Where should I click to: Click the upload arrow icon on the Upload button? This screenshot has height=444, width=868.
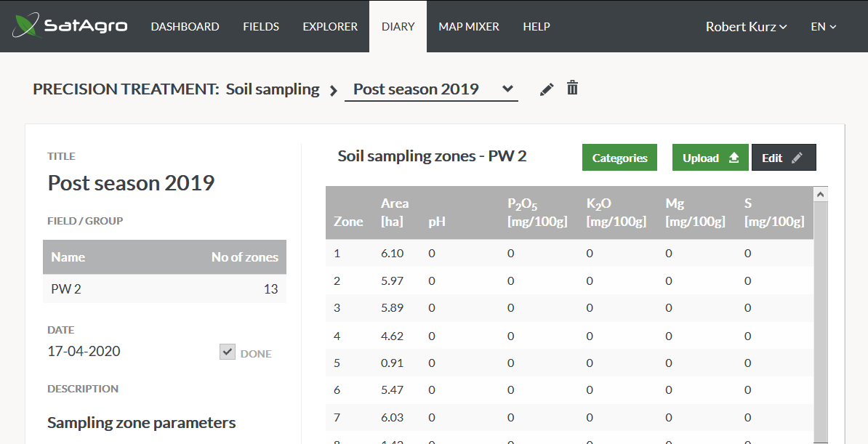pyautogui.click(x=734, y=158)
